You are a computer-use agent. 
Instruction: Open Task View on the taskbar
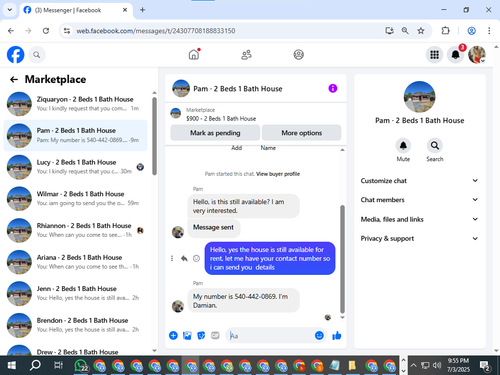click(58, 365)
